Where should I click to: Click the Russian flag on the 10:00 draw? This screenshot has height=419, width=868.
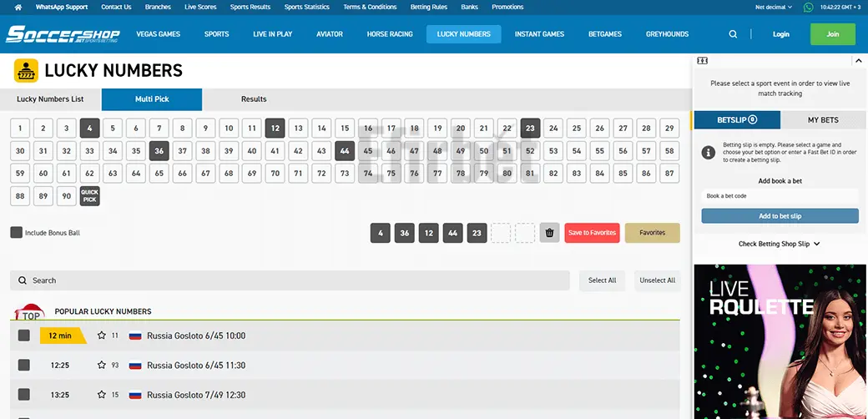tap(135, 336)
